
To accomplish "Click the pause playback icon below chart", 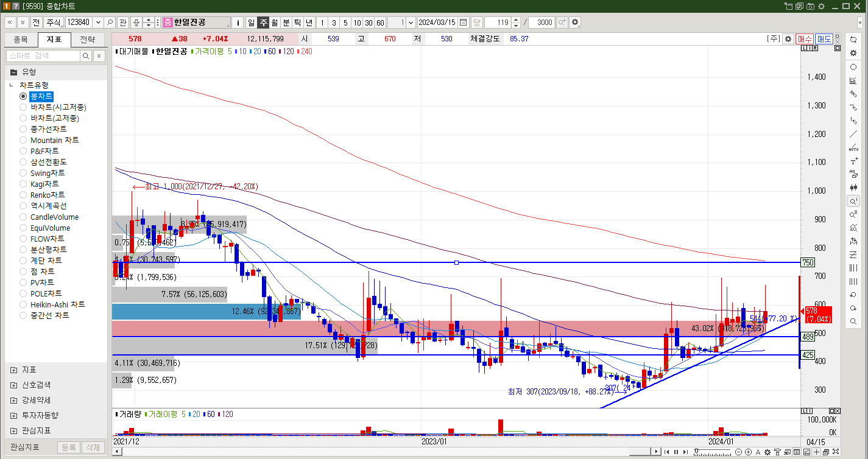I will pyautogui.click(x=676, y=452).
